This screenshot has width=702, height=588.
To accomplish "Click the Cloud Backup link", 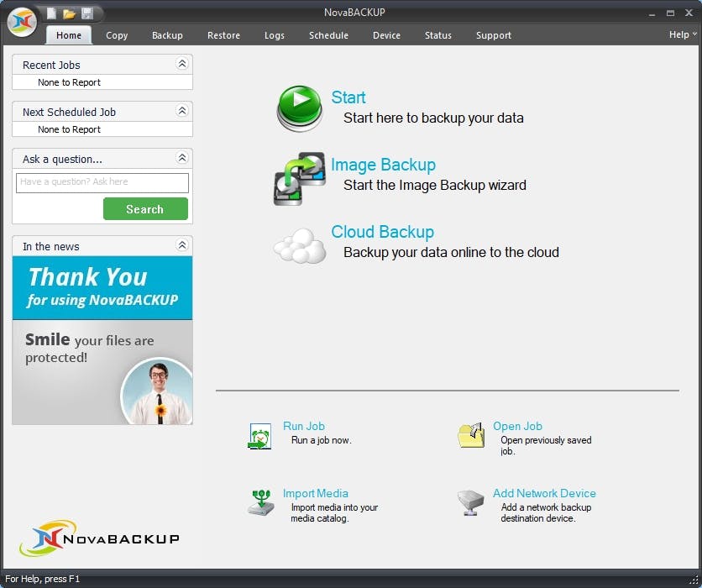I will coord(383,232).
